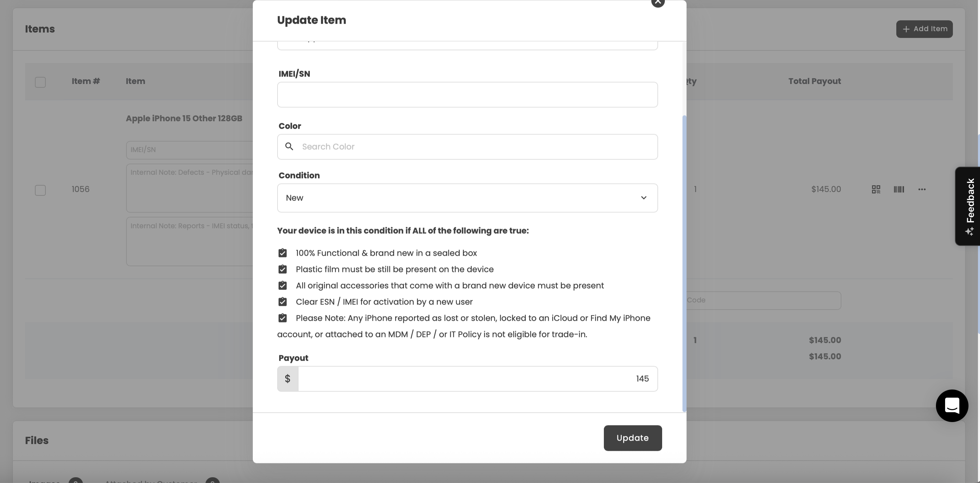Viewport: 980px width, 483px height.
Task: Click the Update button
Action: pyautogui.click(x=633, y=438)
